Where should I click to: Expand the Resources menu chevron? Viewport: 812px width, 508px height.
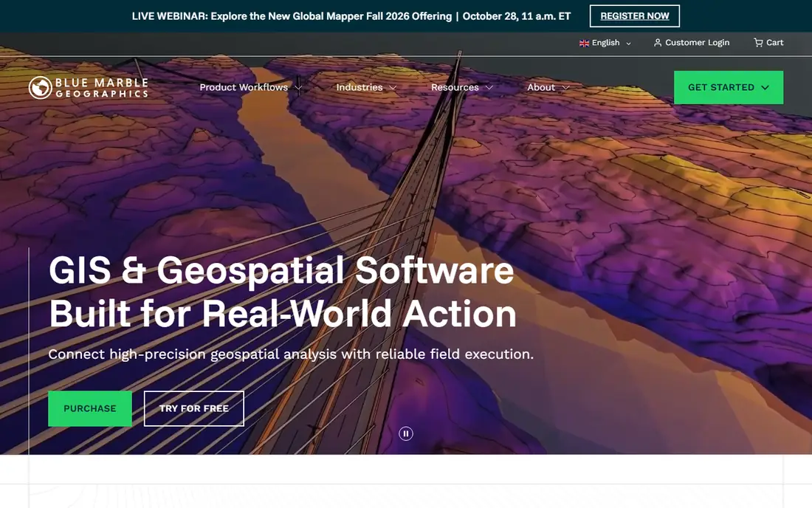[489, 88]
